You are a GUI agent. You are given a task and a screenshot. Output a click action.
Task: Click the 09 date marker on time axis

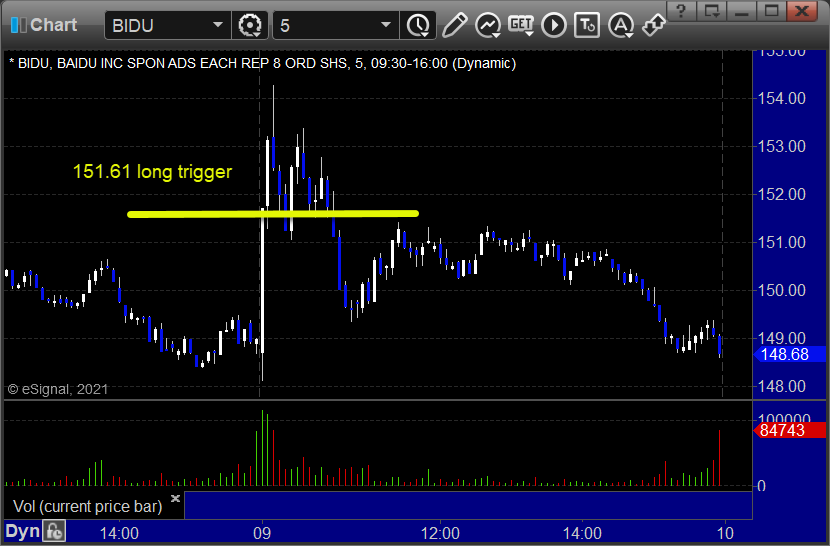(x=261, y=533)
